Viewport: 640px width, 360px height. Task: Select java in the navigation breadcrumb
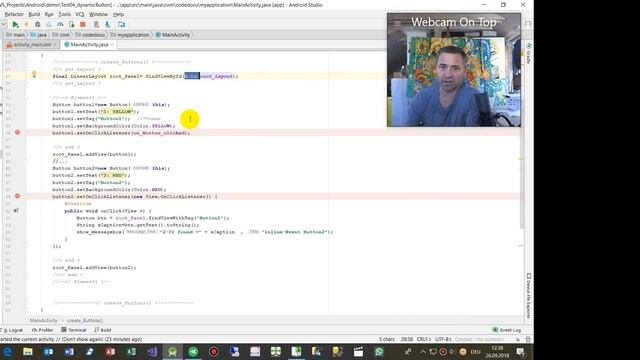pos(39,35)
